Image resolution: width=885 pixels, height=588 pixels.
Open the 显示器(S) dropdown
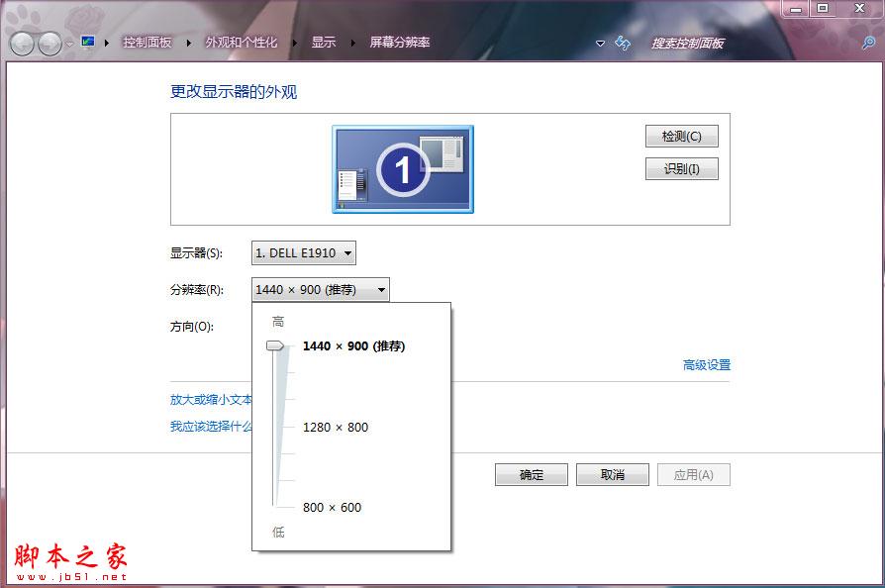coord(303,252)
